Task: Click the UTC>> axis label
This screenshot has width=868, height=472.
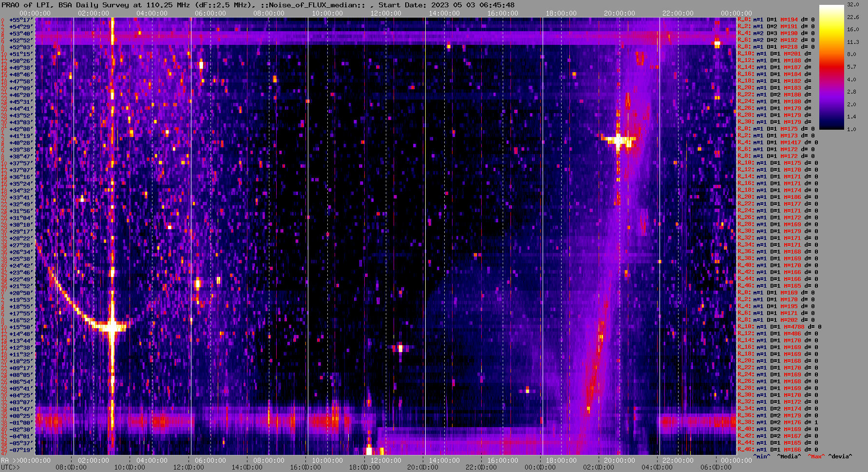Action: pos(11,467)
